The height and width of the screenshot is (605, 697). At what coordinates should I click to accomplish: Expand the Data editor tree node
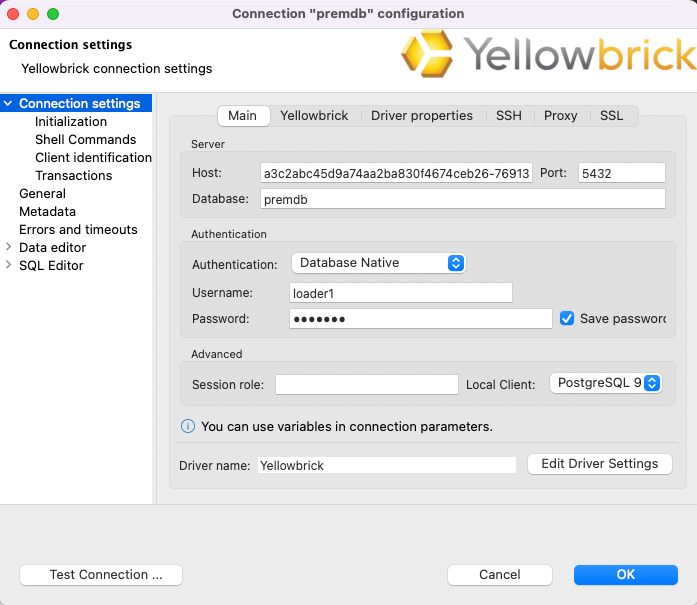pos(9,248)
